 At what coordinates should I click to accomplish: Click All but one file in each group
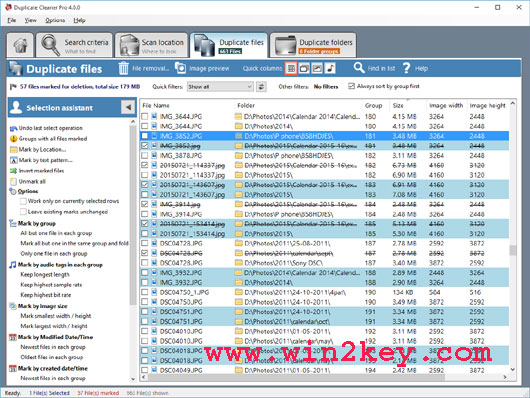click(x=56, y=233)
